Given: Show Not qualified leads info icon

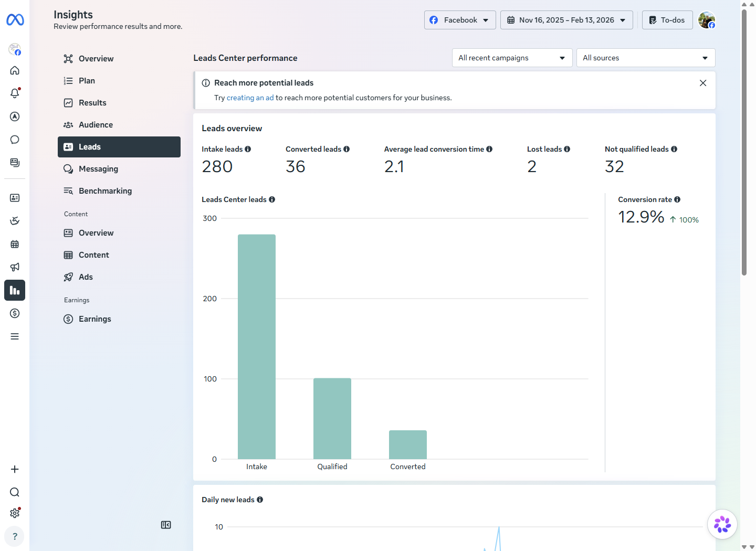Looking at the screenshot, I should tap(674, 149).
